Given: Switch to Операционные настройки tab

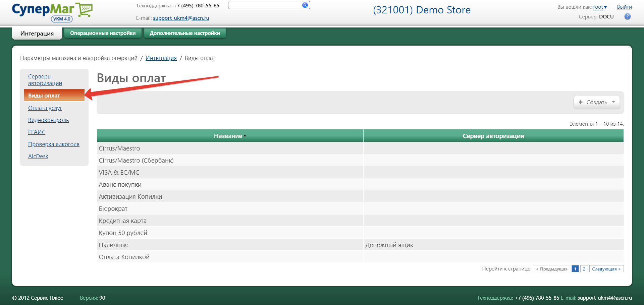Looking at the screenshot, I should (103, 33).
